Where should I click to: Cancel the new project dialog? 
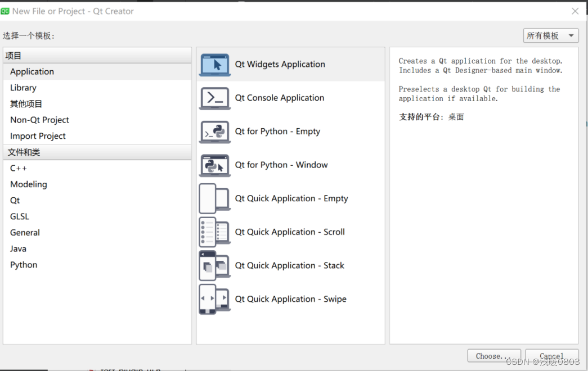tap(551, 356)
